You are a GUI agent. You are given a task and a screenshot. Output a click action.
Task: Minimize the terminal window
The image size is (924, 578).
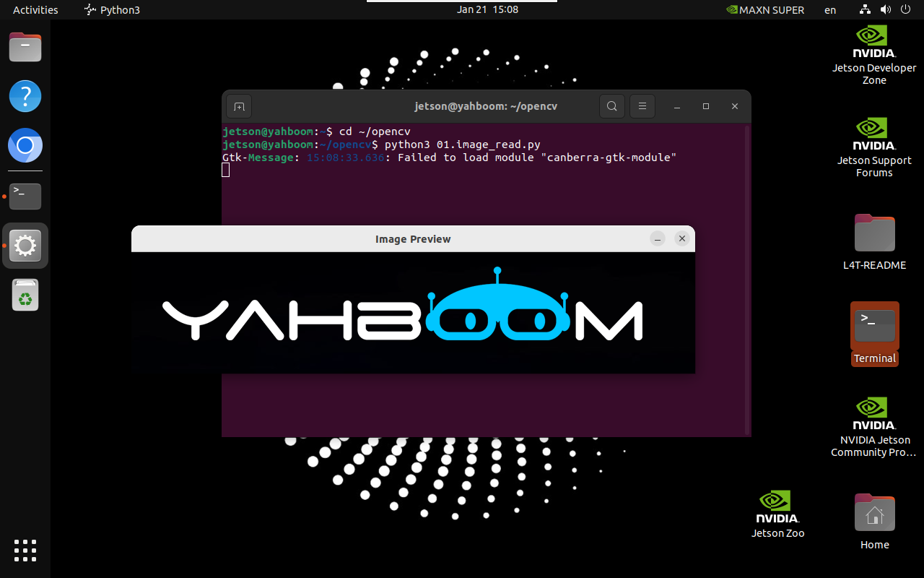point(677,106)
